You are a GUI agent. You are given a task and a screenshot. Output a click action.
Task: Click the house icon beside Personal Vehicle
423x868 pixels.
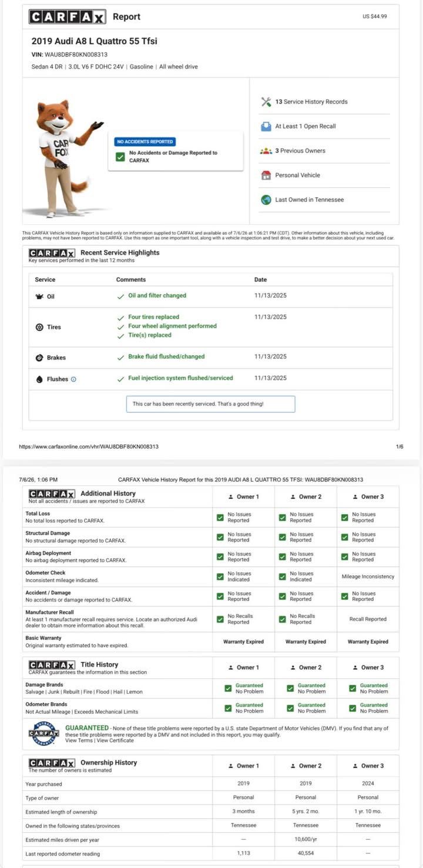coord(266,175)
